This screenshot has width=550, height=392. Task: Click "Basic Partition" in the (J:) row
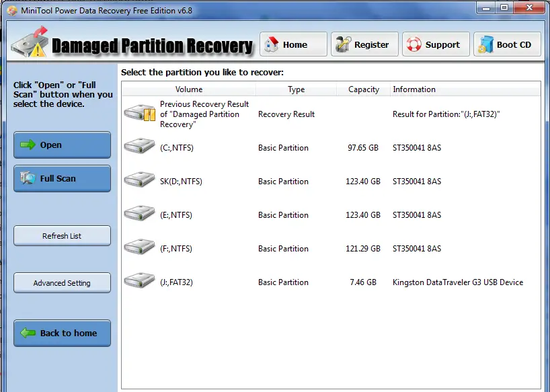(x=283, y=282)
